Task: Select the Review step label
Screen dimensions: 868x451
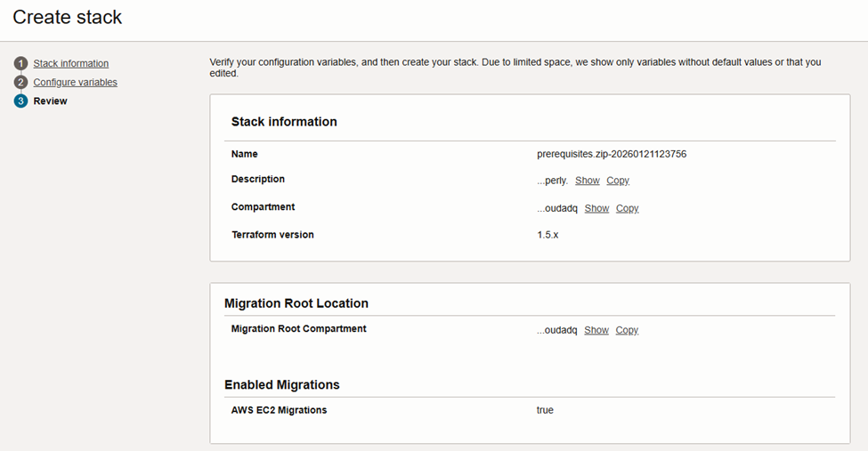Action: pyautogui.click(x=50, y=101)
